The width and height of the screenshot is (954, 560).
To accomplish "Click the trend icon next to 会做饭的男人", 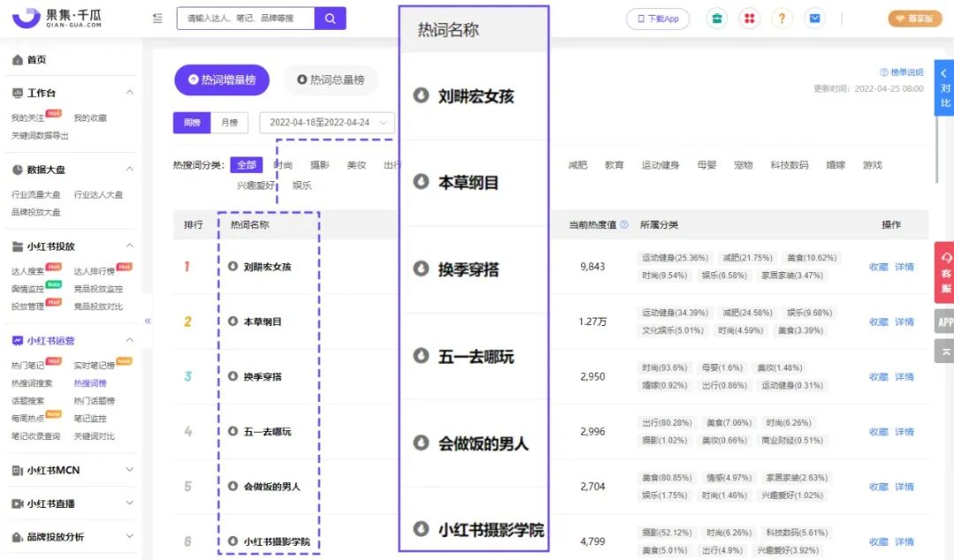I will point(233,486).
